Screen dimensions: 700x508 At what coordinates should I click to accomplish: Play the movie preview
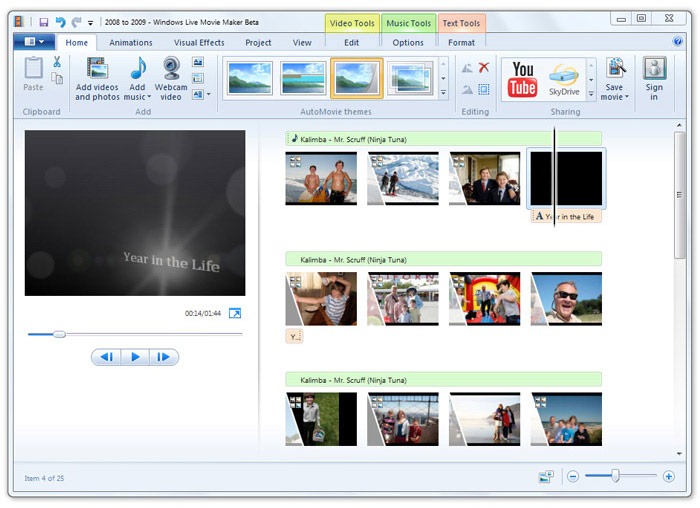point(135,357)
